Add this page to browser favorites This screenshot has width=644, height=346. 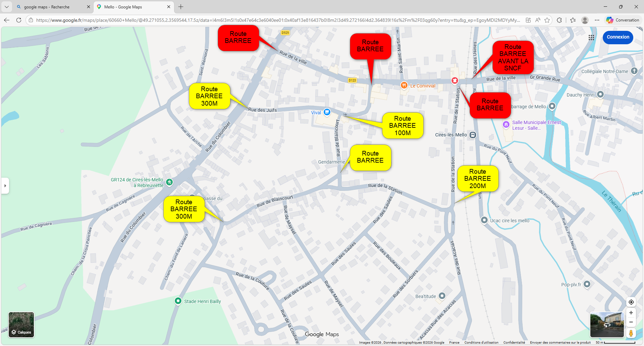(x=547, y=20)
